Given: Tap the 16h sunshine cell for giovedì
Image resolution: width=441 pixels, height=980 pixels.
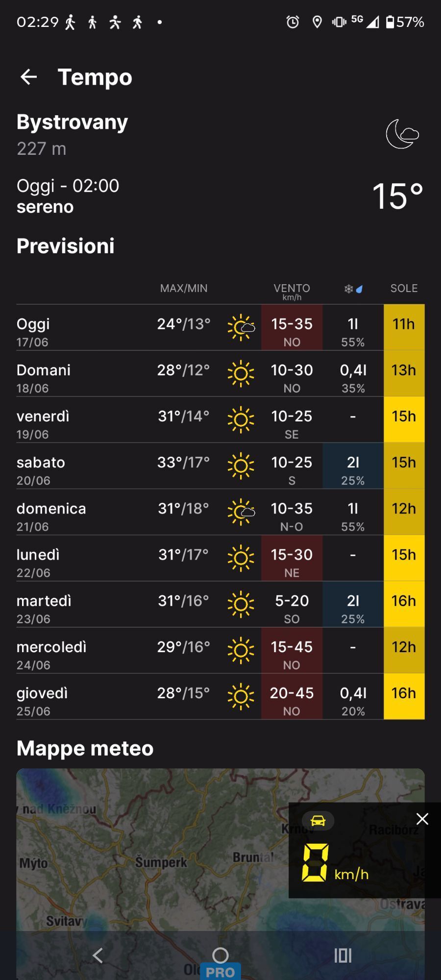Looking at the screenshot, I should tap(404, 697).
